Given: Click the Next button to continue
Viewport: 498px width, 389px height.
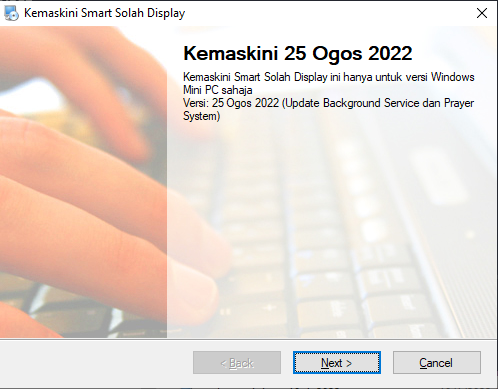Looking at the screenshot, I should pos(337,362).
